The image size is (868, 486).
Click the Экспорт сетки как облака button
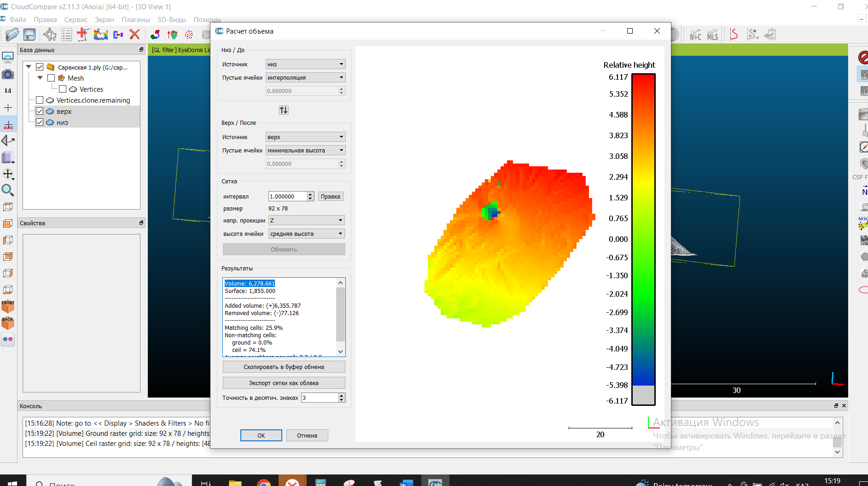(284, 383)
